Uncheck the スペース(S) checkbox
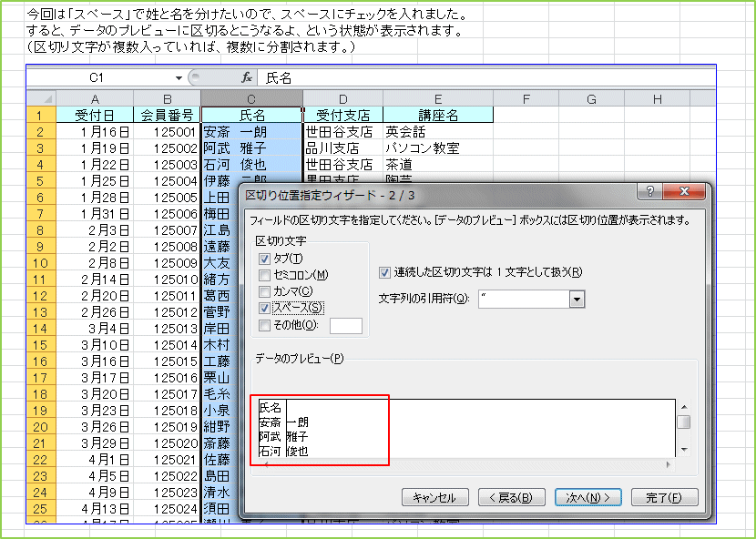 (264, 308)
